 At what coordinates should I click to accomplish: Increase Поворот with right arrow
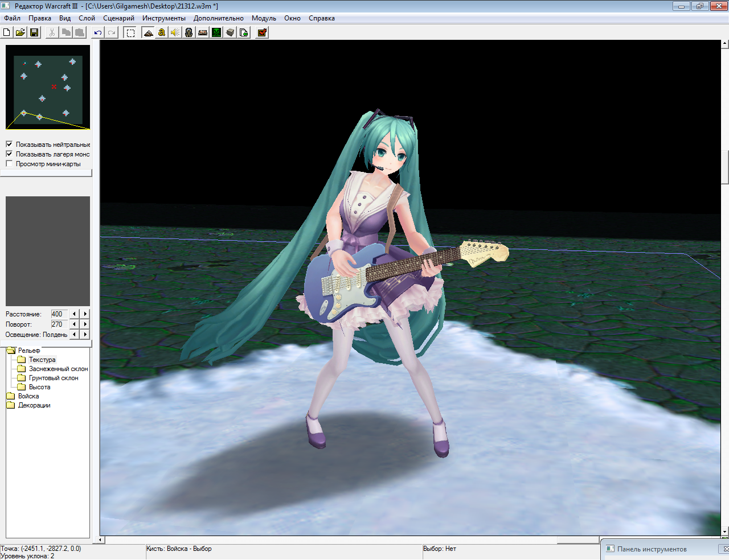pyautogui.click(x=85, y=324)
